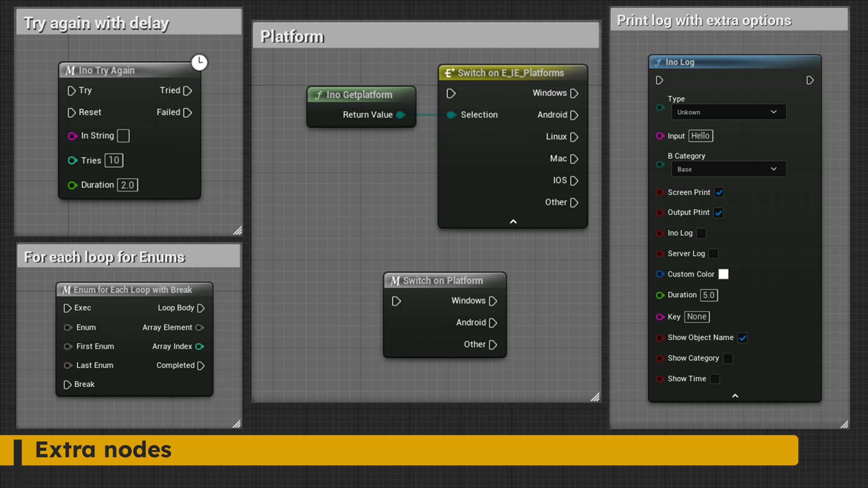This screenshot has width=868, height=488.
Task: Click the Try exec pin on Ino Try Again
Action: click(71, 91)
